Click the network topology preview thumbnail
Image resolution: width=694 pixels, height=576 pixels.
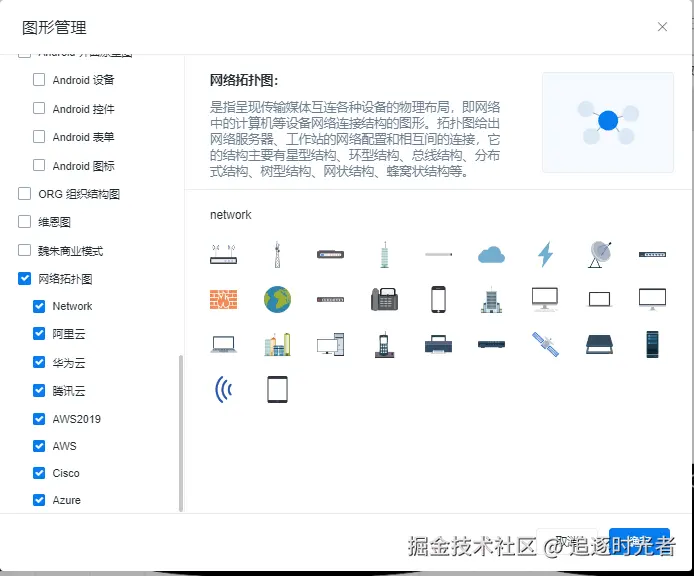point(607,122)
